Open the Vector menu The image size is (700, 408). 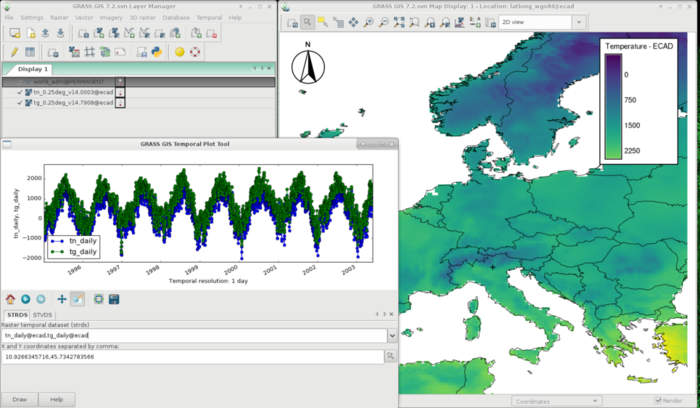pos(84,17)
